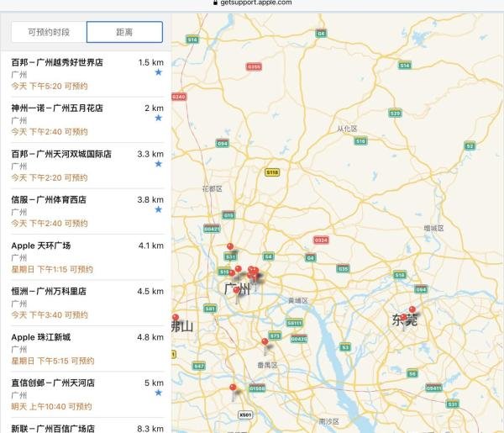The image size is (504, 433).
Task: Click the red G324 road shield
Action: click(321, 240)
